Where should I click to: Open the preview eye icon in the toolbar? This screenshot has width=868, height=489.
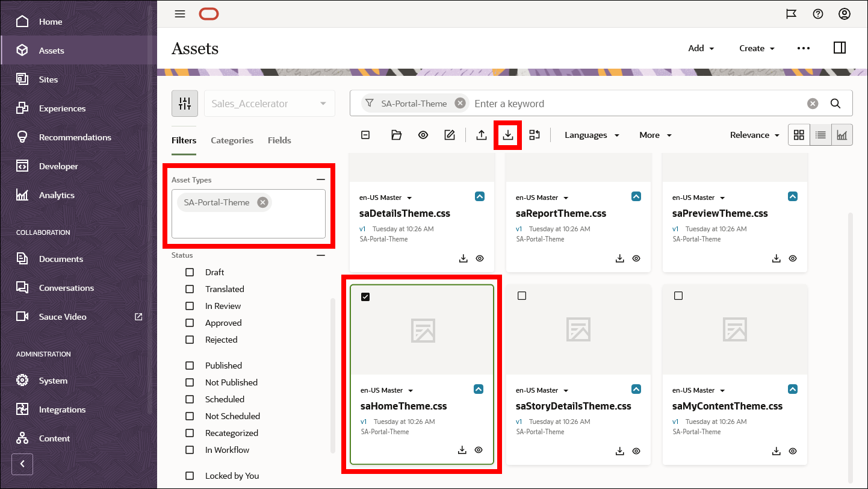point(423,134)
